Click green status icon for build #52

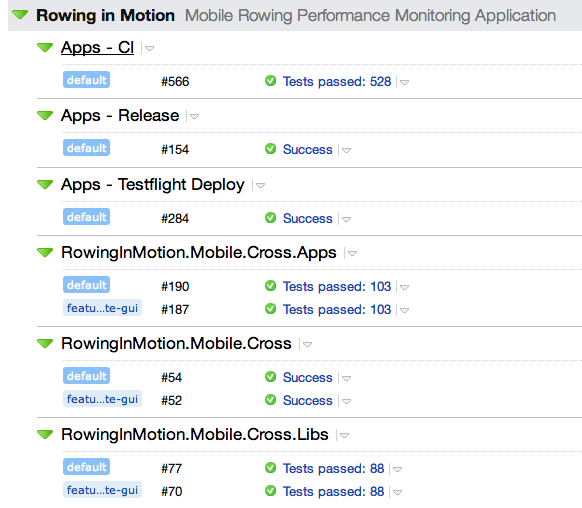(x=270, y=400)
